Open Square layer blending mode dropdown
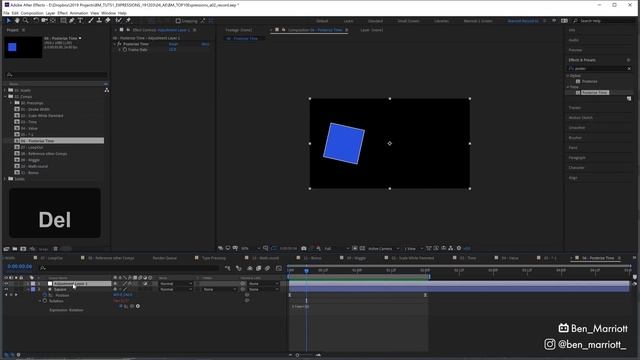The width and height of the screenshot is (640, 360). coord(176,289)
